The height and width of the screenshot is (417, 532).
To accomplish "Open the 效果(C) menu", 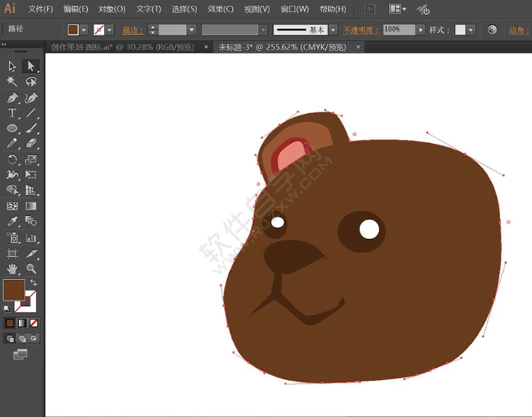I will point(220,9).
